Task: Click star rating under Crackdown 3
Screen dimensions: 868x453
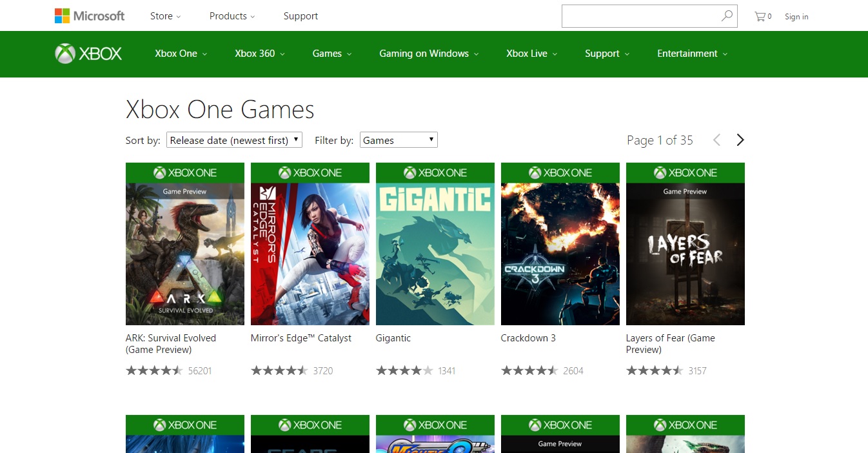Action: [x=529, y=370]
